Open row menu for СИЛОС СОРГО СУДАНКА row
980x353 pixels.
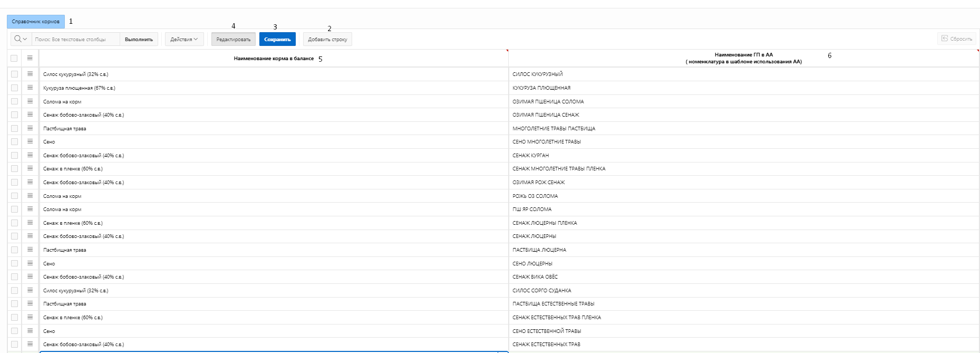30,290
